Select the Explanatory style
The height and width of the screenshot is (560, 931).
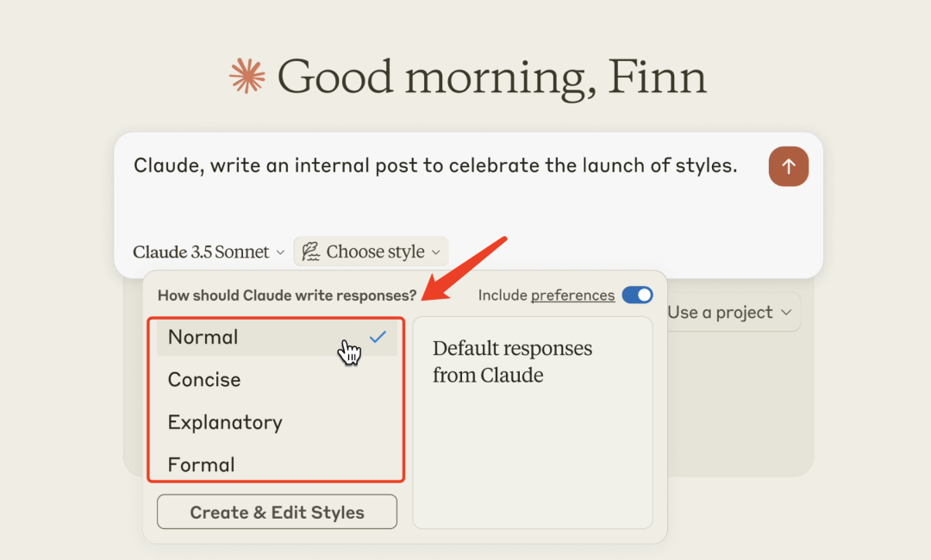pyautogui.click(x=277, y=422)
